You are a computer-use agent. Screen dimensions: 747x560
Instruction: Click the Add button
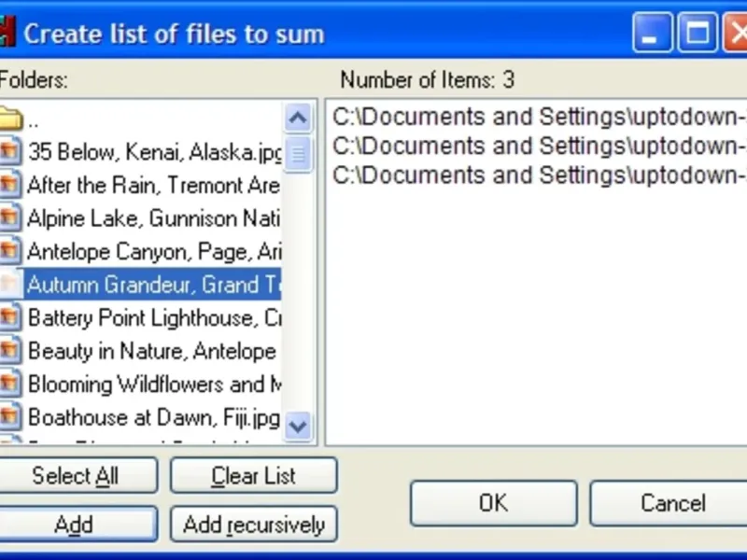pyautogui.click(x=75, y=525)
